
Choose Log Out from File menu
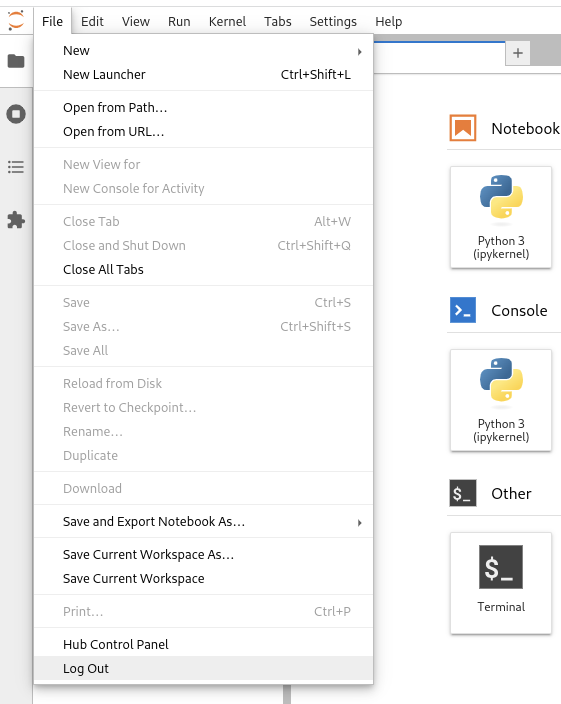point(203,668)
